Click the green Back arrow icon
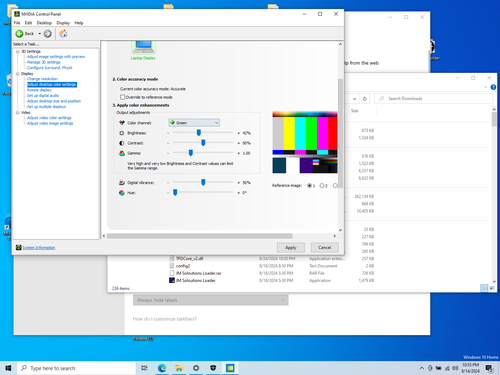500x375 pixels. tap(19, 34)
